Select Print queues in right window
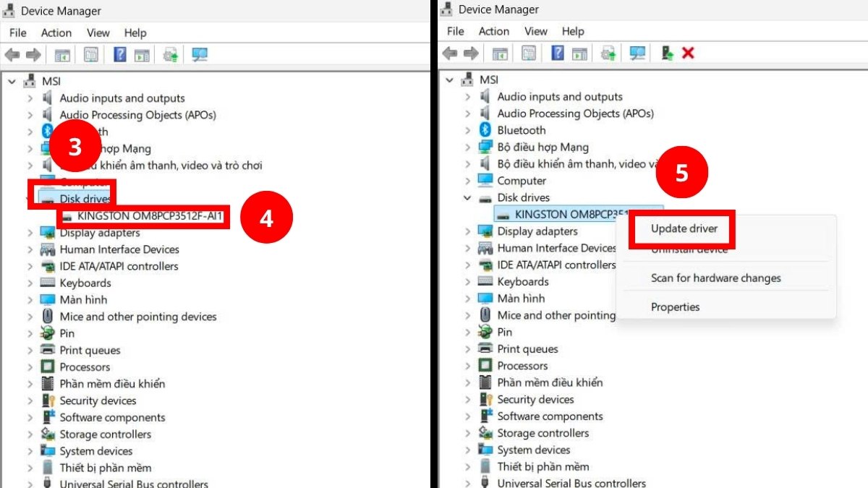 tap(527, 348)
